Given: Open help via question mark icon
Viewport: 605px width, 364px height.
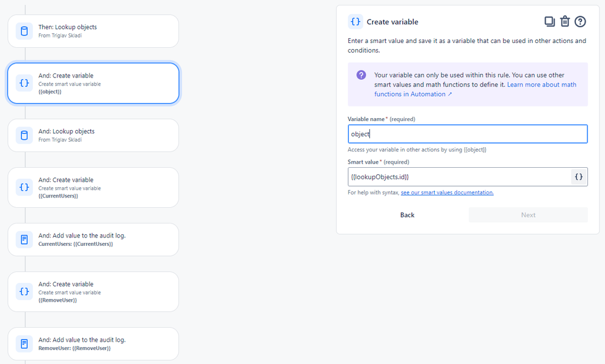Looking at the screenshot, I should coord(580,22).
